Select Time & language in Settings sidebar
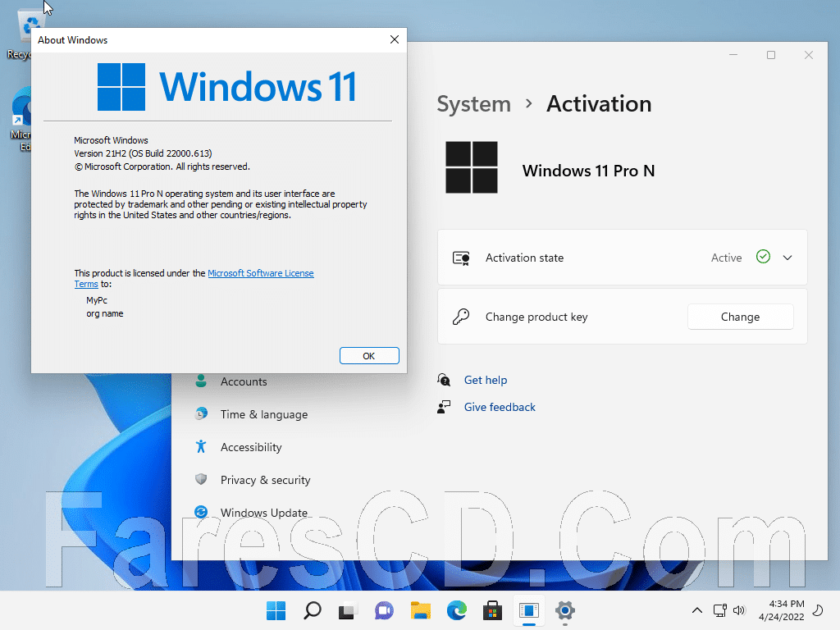The height and width of the screenshot is (630, 840). pyautogui.click(x=264, y=414)
